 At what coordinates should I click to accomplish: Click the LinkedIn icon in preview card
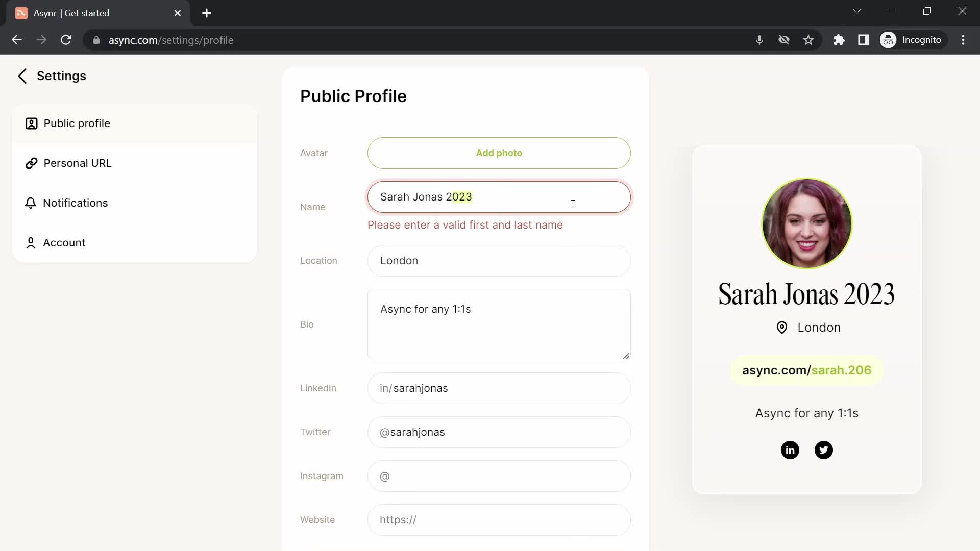pyautogui.click(x=790, y=450)
